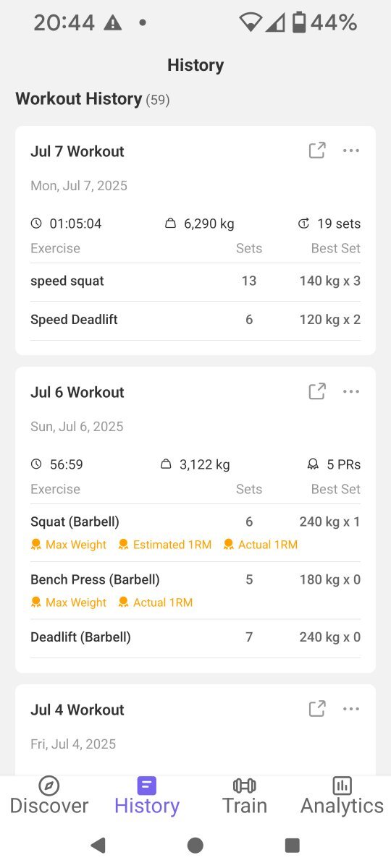
Task: Tap the Bench Press (Barbell) entry
Action: (x=195, y=591)
